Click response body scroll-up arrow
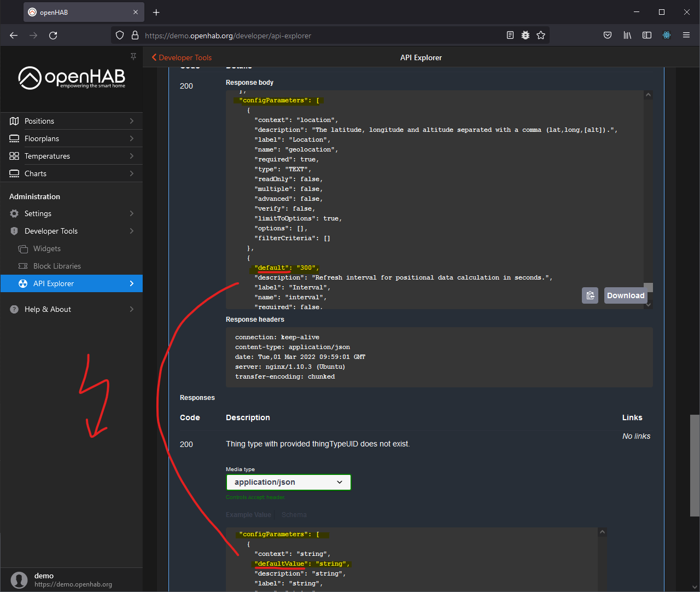Image resolution: width=700 pixels, height=592 pixels. pyautogui.click(x=649, y=95)
